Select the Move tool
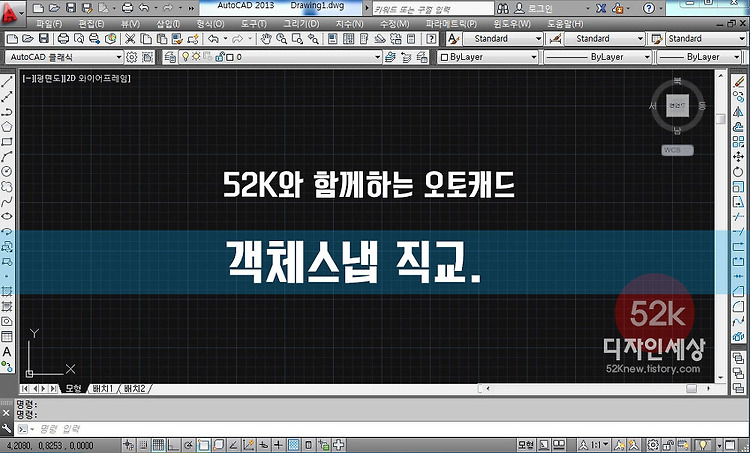This screenshot has width=750, height=453. click(x=739, y=156)
